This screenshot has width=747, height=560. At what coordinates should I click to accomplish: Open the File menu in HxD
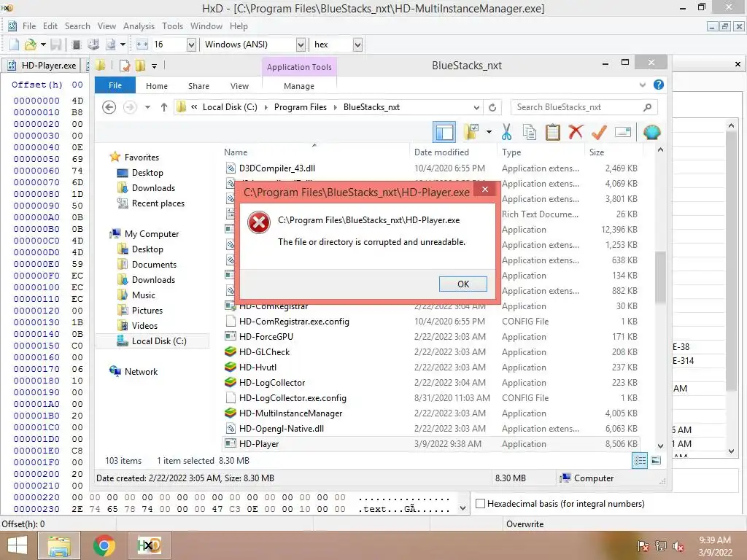tap(29, 26)
